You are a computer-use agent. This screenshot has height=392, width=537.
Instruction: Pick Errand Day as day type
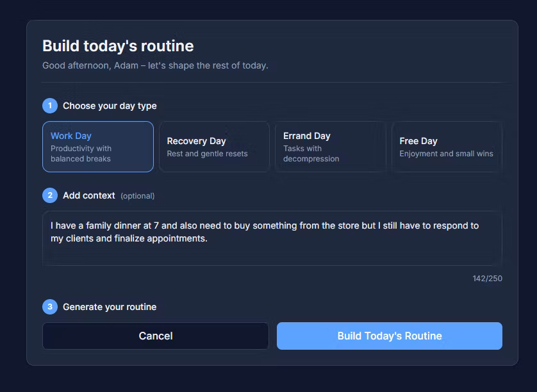[330, 147]
